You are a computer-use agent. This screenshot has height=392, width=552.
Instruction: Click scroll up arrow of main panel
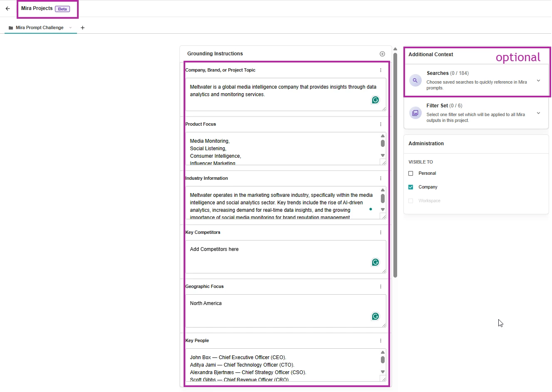coord(395,49)
